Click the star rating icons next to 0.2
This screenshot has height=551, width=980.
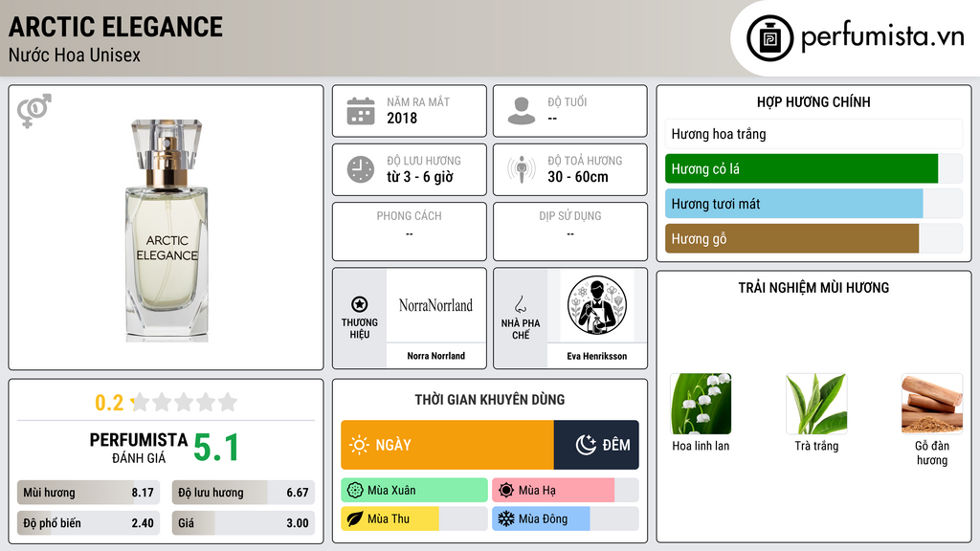185,402
